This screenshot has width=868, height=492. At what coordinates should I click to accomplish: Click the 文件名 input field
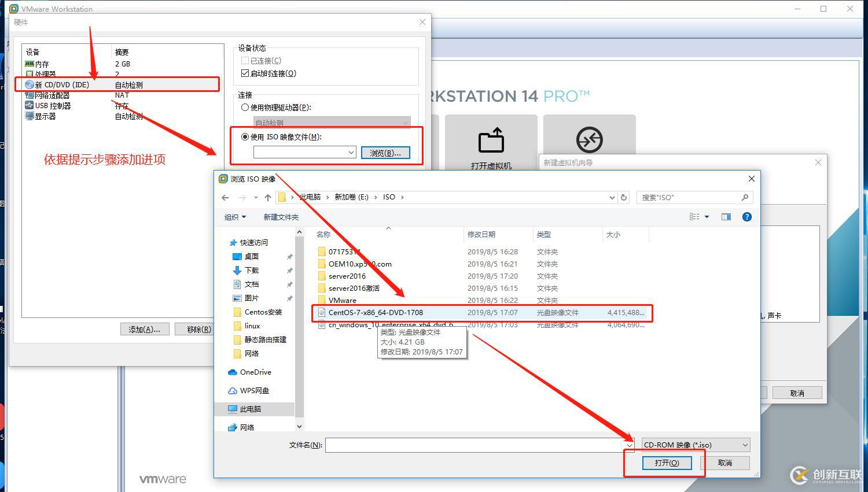[x=475, y=445]
